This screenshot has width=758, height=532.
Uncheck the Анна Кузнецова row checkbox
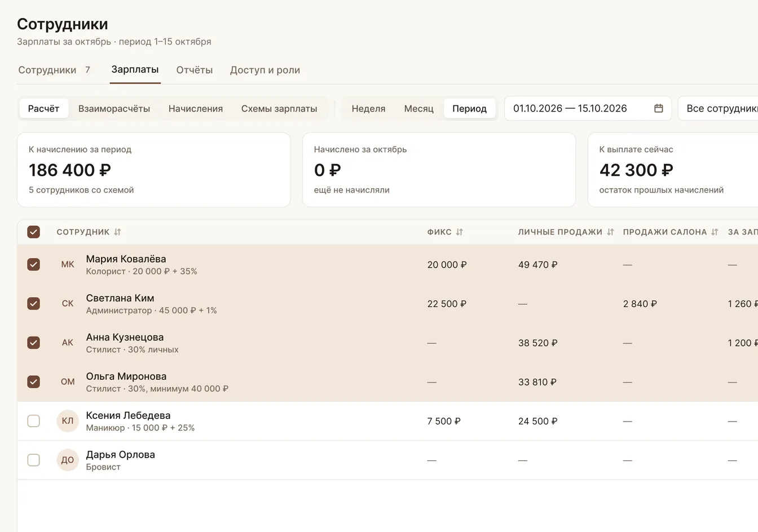34,343
